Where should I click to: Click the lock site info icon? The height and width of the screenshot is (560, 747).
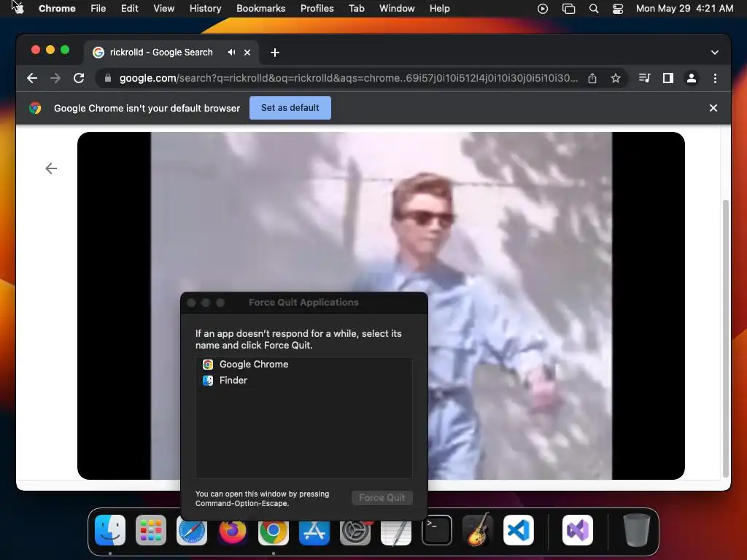[108, 78]
